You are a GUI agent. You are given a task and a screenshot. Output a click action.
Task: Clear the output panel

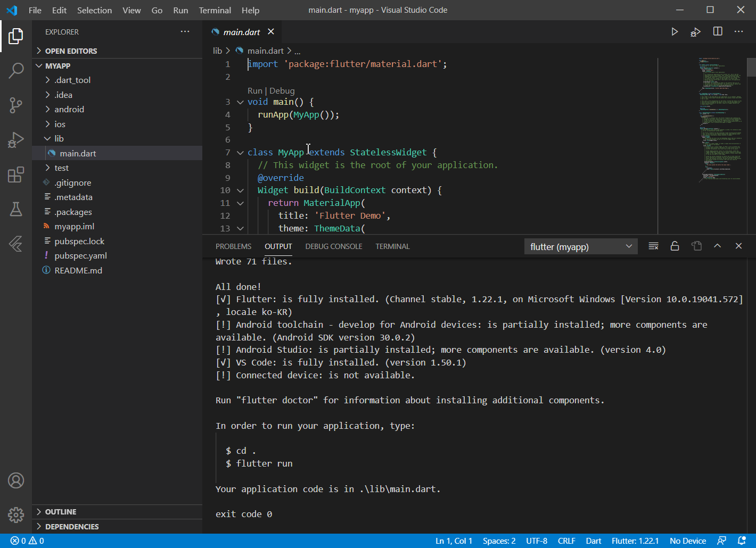coord(653,246)
